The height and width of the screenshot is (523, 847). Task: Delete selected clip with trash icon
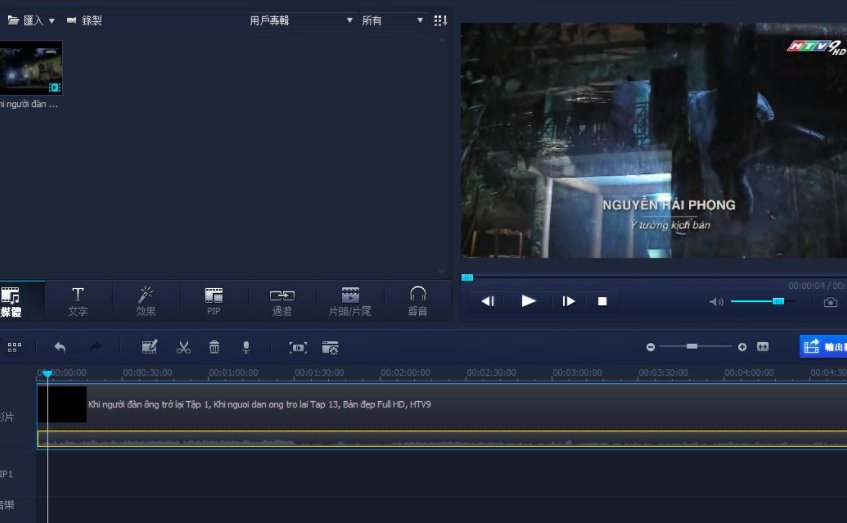214,347
